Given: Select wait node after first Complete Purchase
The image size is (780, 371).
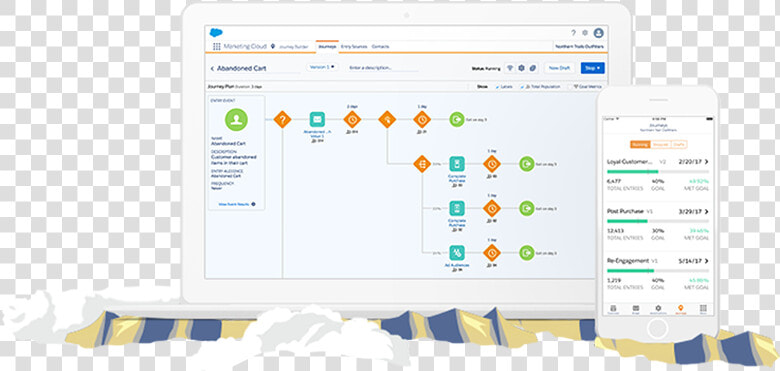Looking at the screenshot, I should click(x=491, y=164).
